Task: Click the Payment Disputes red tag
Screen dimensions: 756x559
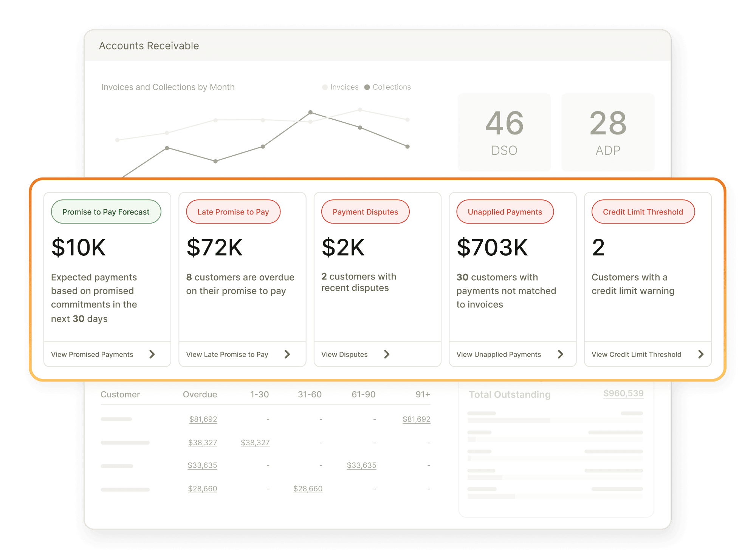Action: [365, 212]
